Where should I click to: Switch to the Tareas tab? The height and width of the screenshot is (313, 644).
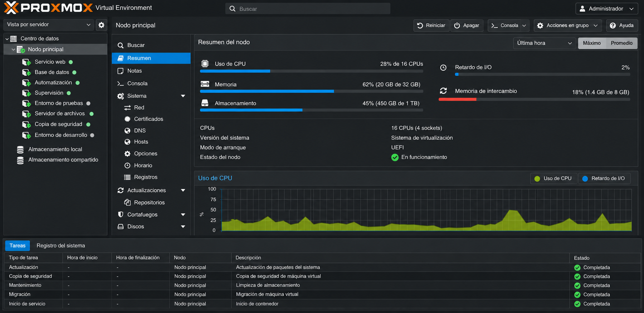tap(18, 246)
